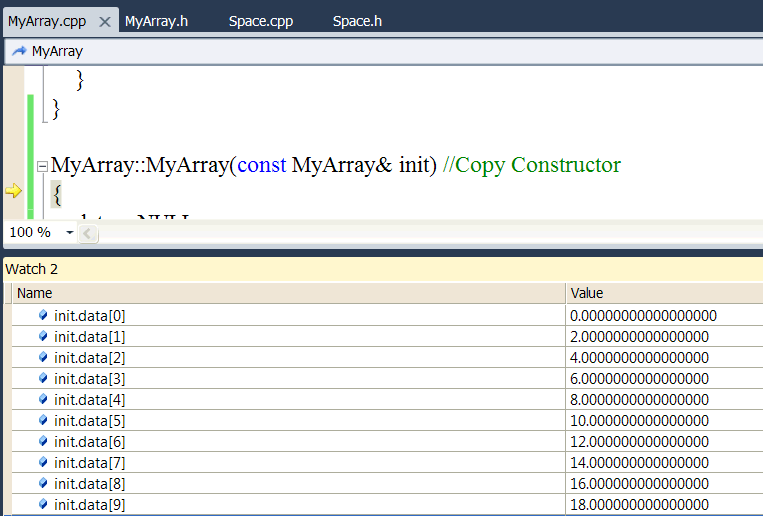Click the const keyword in the code
Image resolution: width=763 pixels, height=516 pixels.
point(262,166)
